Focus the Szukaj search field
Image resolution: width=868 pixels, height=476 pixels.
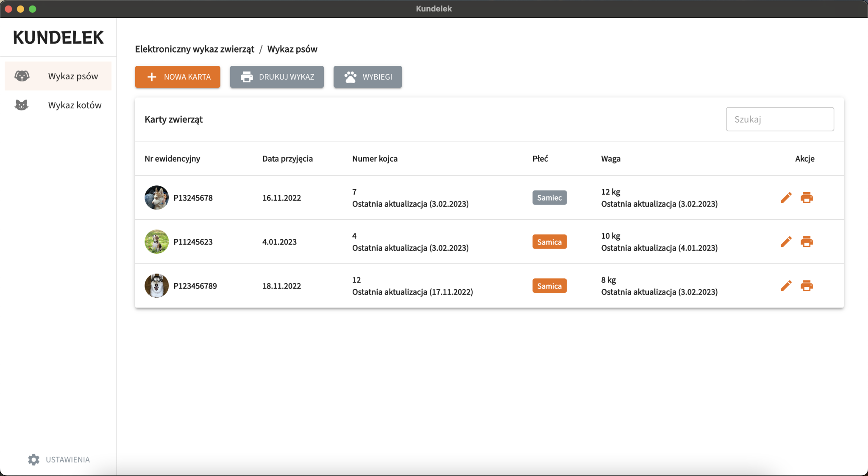click(780, 119)
